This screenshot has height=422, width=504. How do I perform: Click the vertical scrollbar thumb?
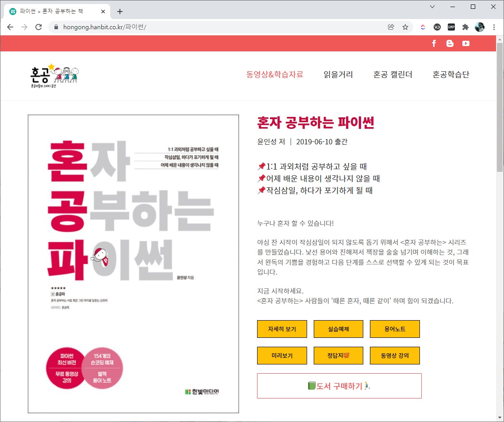click(500, 108)
